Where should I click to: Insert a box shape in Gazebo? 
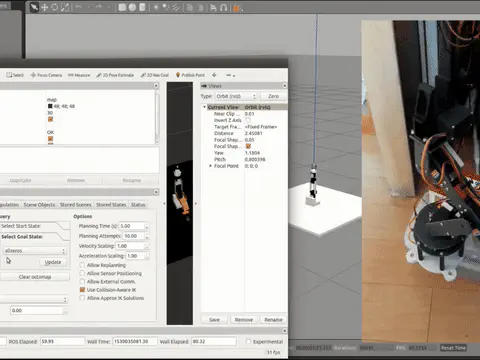click(x=122, y=7)
